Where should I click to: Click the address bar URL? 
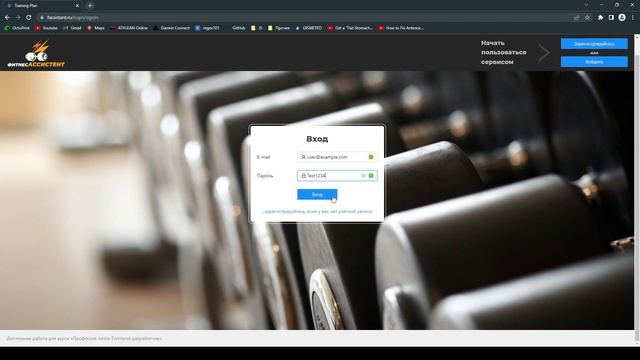click(72, 18)
